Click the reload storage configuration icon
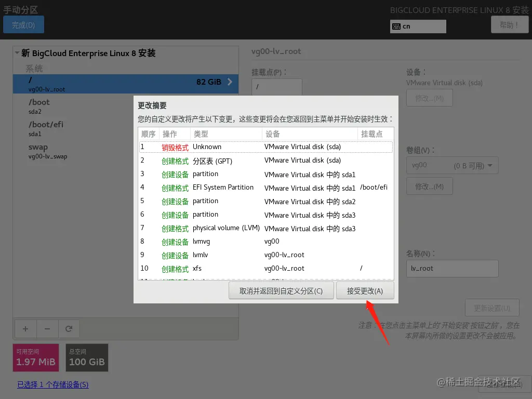This screenshot has width=532, height=399. click(x=69, y=328)
